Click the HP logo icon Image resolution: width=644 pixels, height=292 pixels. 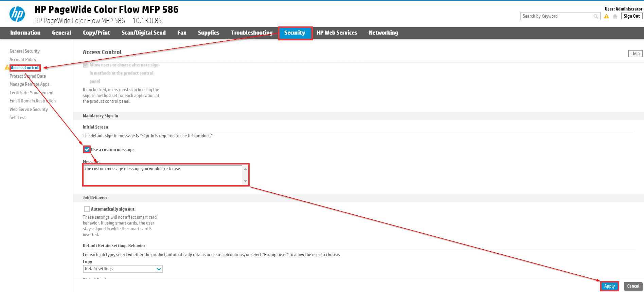click(17, 14)
